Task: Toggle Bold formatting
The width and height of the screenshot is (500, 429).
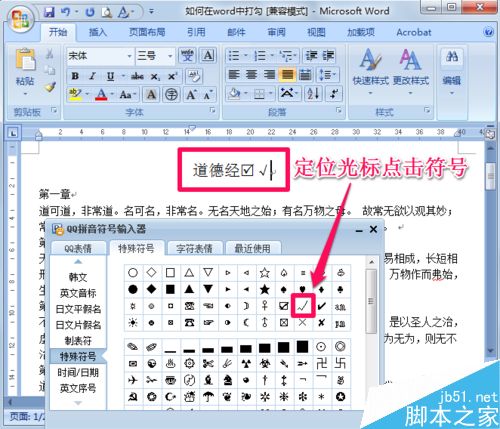Action: click(75, 76)
